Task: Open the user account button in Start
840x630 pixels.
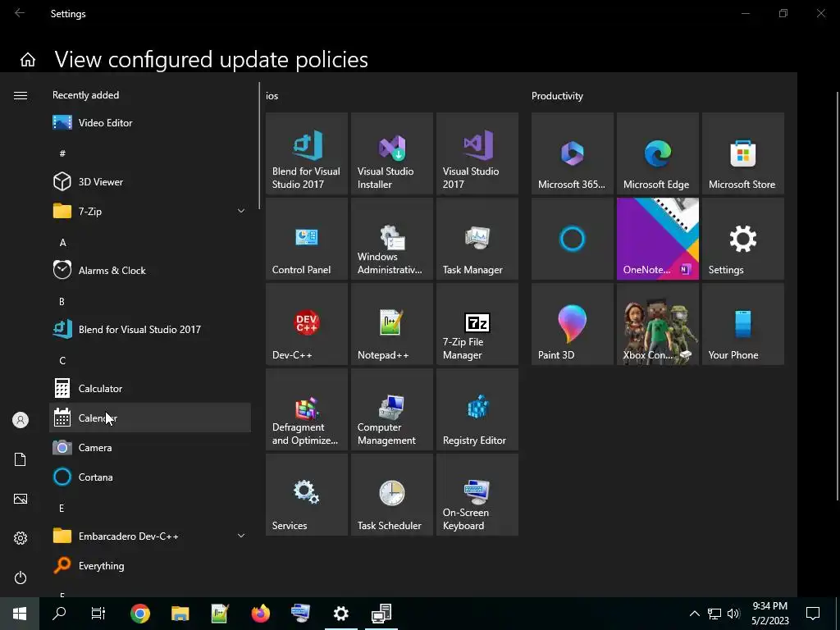Action: tap(21, 420)
